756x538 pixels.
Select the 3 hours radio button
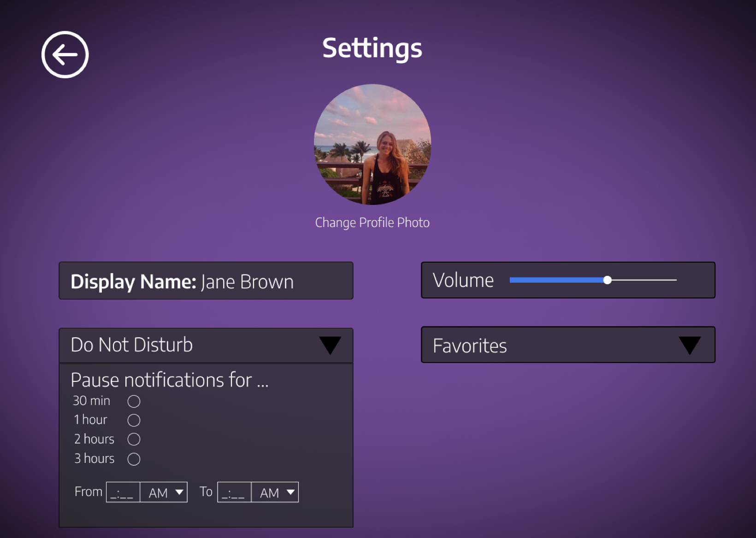[x=134, y=459]
